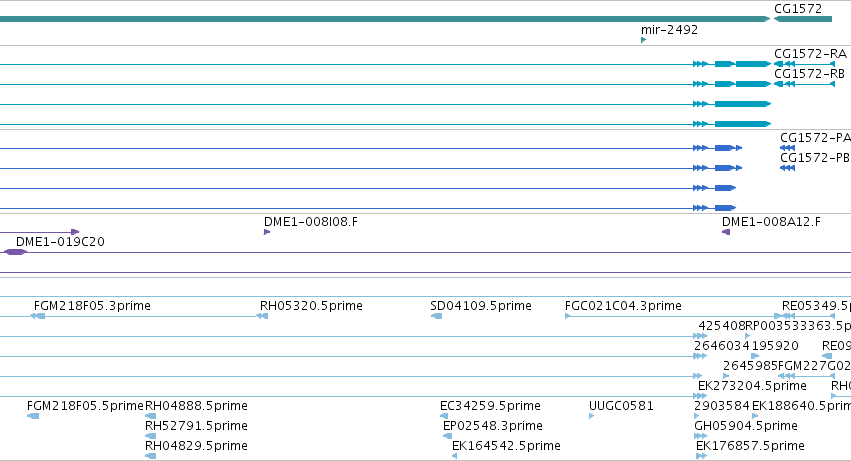851x461 pixels.
Task: Click the 425408 feature label
Action: click(722, 326)
